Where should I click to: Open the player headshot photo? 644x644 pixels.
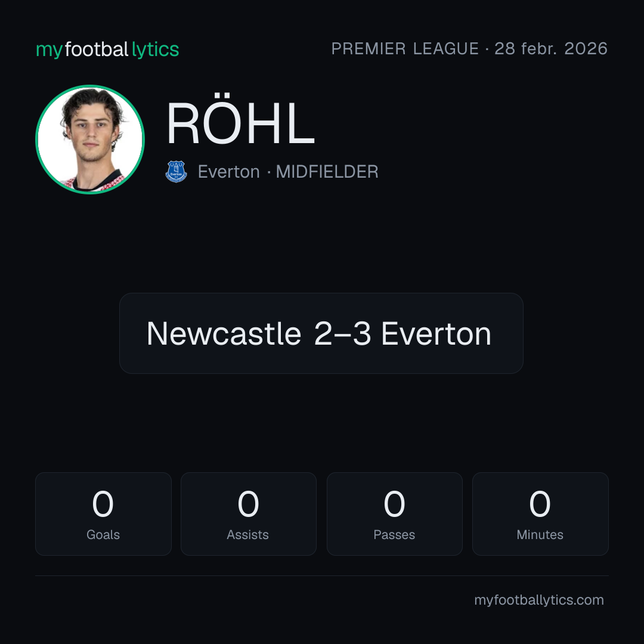(90, 139)
